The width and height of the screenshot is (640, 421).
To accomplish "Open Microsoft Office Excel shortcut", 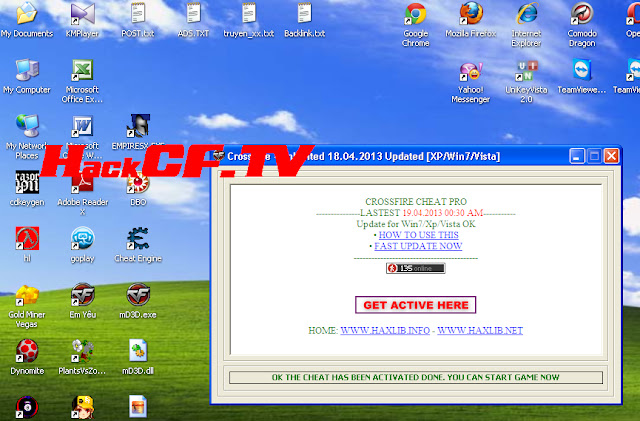I will point(82,81).
